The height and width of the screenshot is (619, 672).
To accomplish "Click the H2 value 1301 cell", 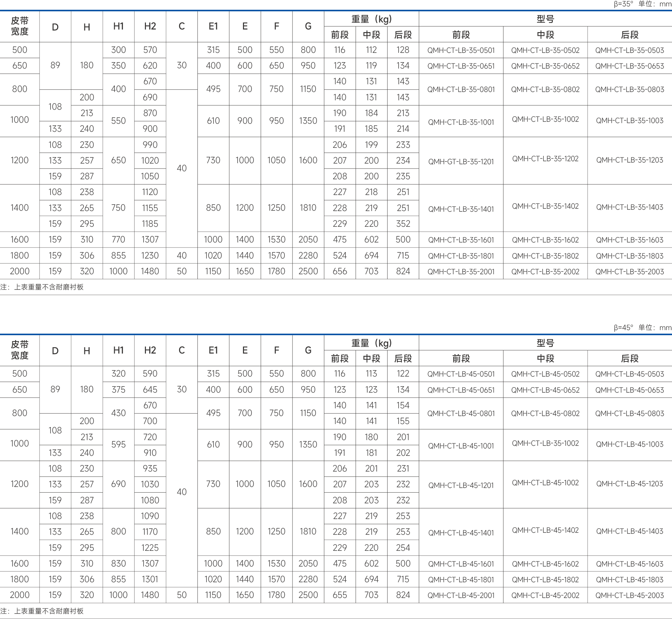I will [150, 579].
